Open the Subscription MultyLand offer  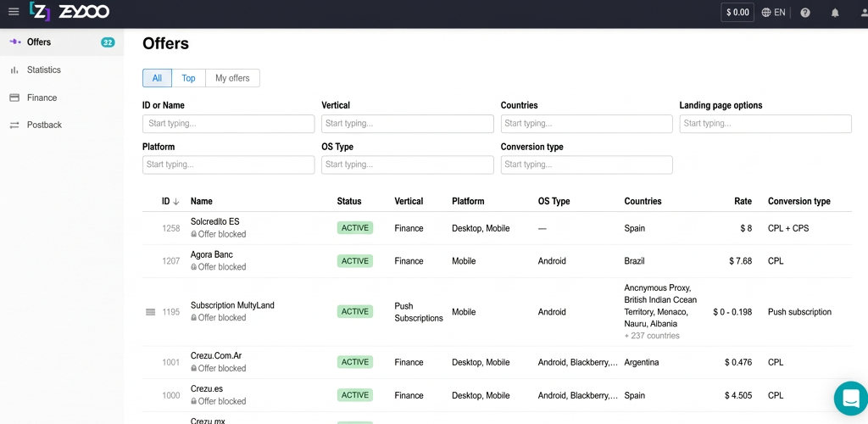point(232,305)
